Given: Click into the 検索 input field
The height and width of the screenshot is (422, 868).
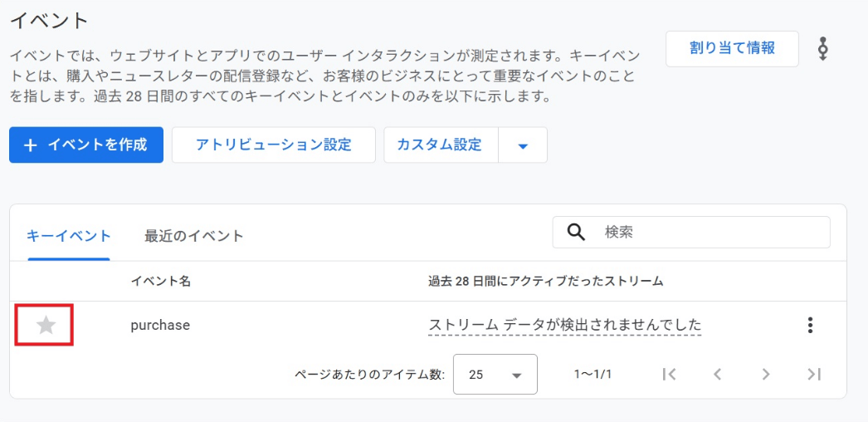Looking at the screenshot, I should [710, 233].
